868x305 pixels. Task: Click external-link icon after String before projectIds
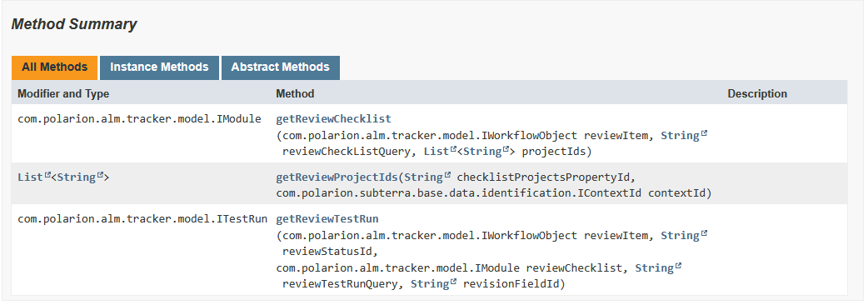pyautogui.click(x=506, y=149)
